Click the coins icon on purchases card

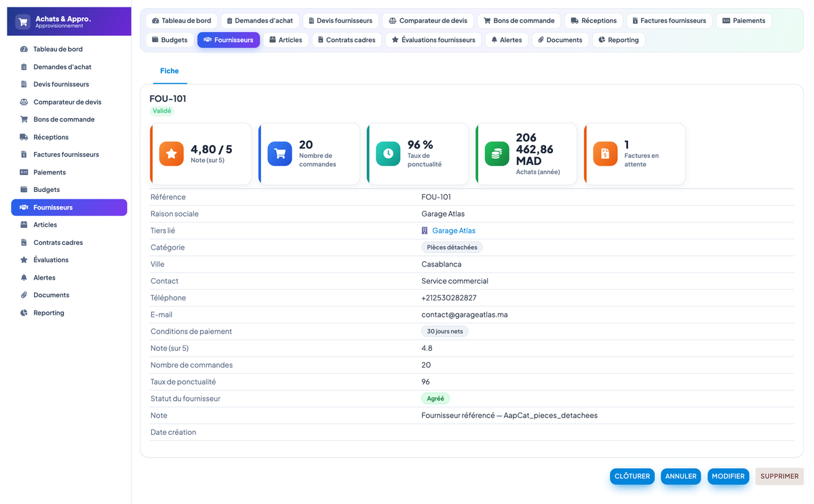tap(497, 154)
